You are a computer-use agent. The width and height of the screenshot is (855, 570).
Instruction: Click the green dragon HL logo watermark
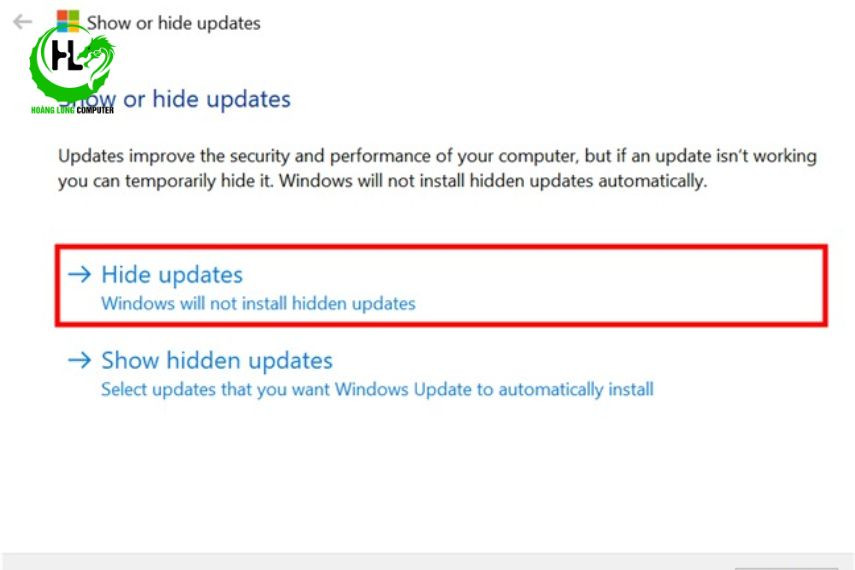pos(72,67)
